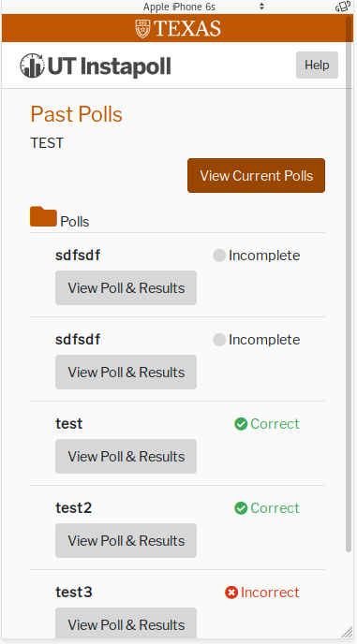Screen dimensions: 357x644
Task: View Poll & Results for test2 poll
Action: (x=126, y=540)
